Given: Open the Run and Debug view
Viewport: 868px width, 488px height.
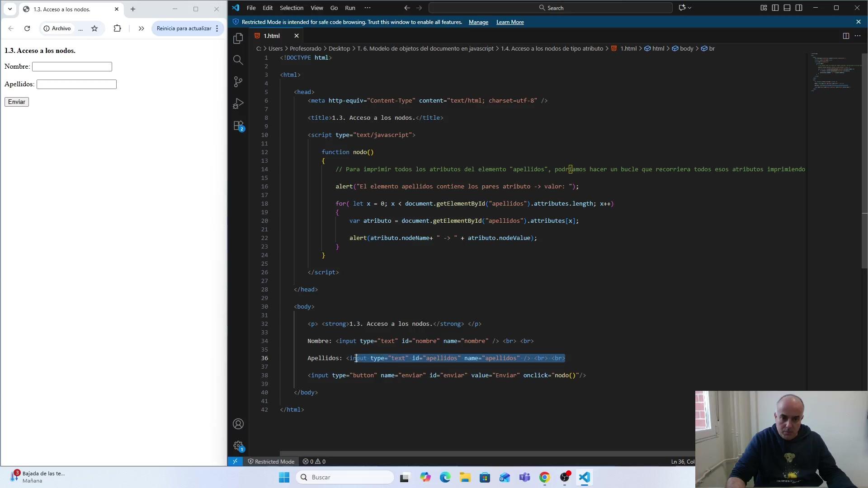Looking at the screenshot, I should (x=238, y=103).
